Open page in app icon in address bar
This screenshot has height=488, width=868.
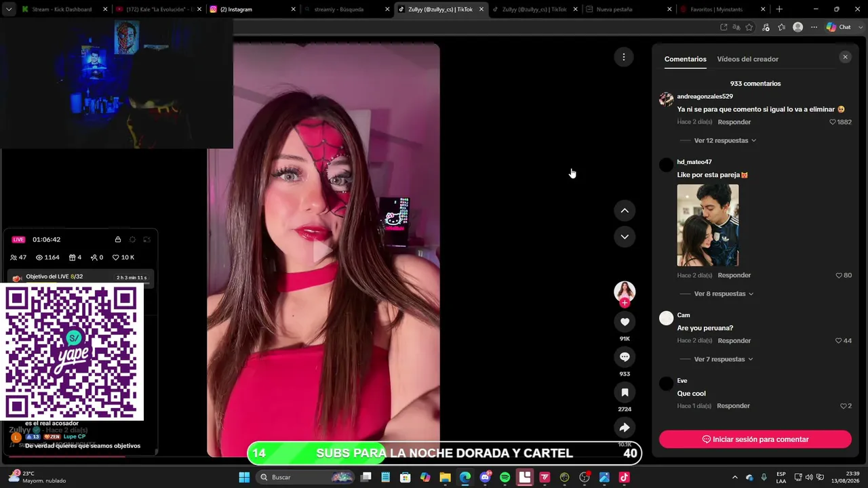(x=724, y=27)
